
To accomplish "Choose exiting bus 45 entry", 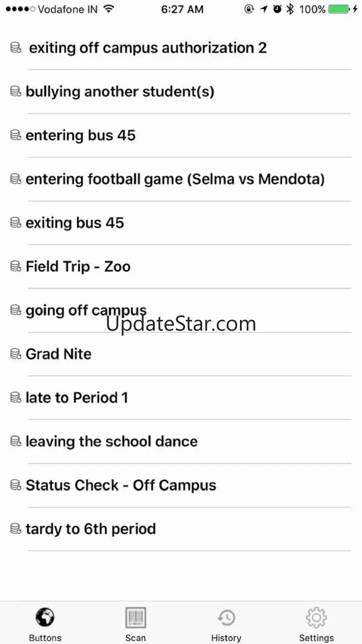I will pos(75,223).
